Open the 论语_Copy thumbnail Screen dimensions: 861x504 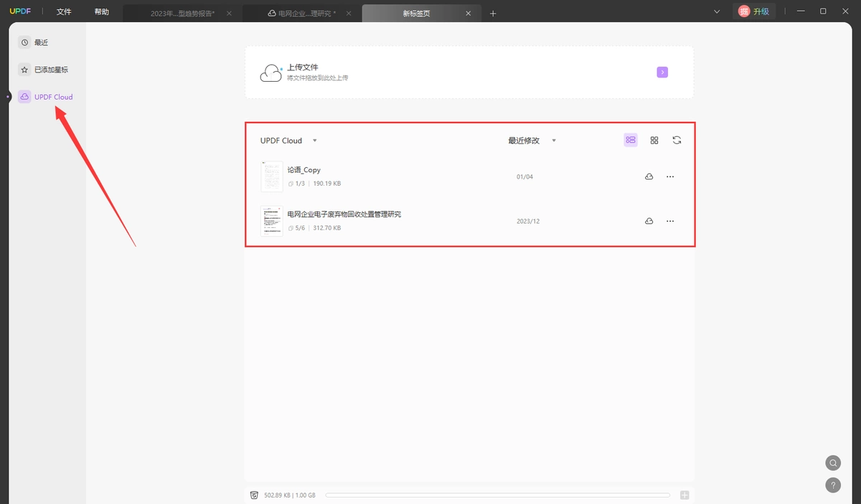pos(272,176)
